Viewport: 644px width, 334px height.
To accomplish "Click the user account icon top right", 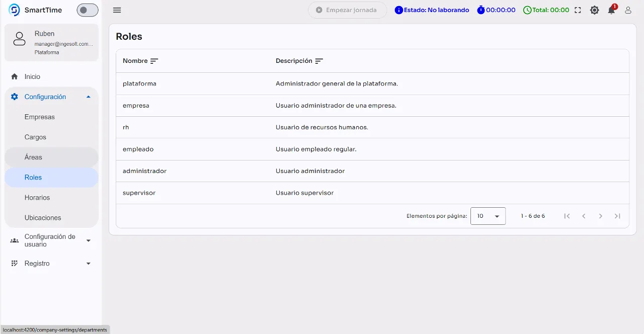I will tap(628, 10).
